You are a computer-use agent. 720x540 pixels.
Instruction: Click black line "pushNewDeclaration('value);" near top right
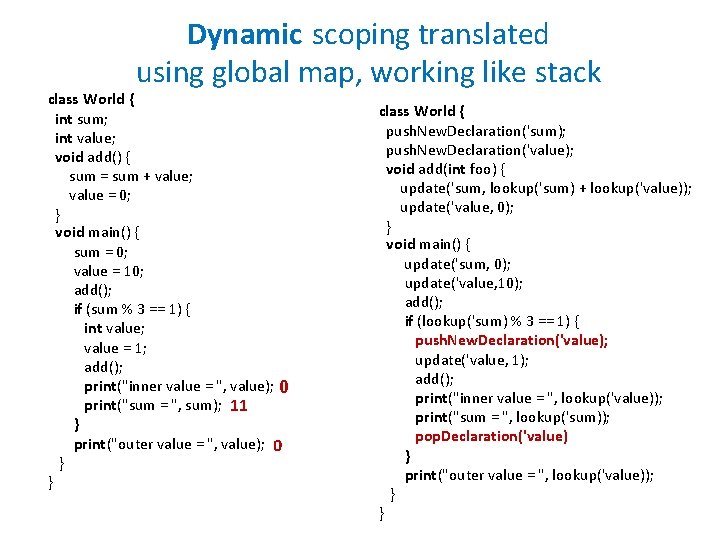(480, 151)
